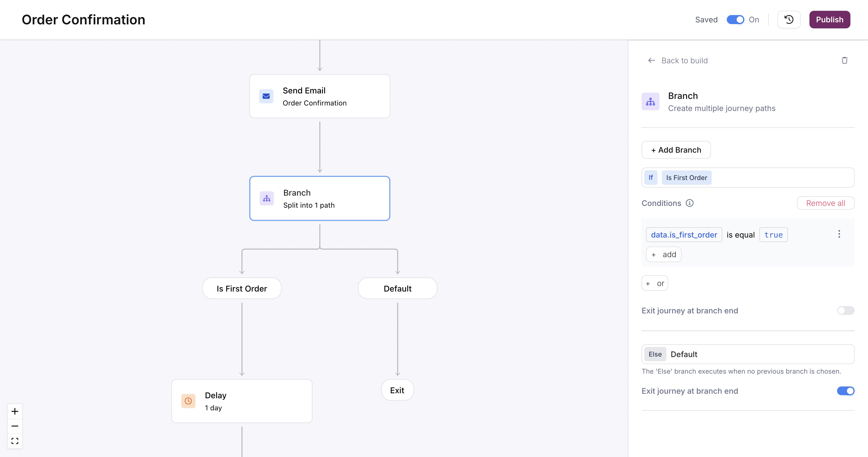Click the Add Branch button

tap(676, 150)
